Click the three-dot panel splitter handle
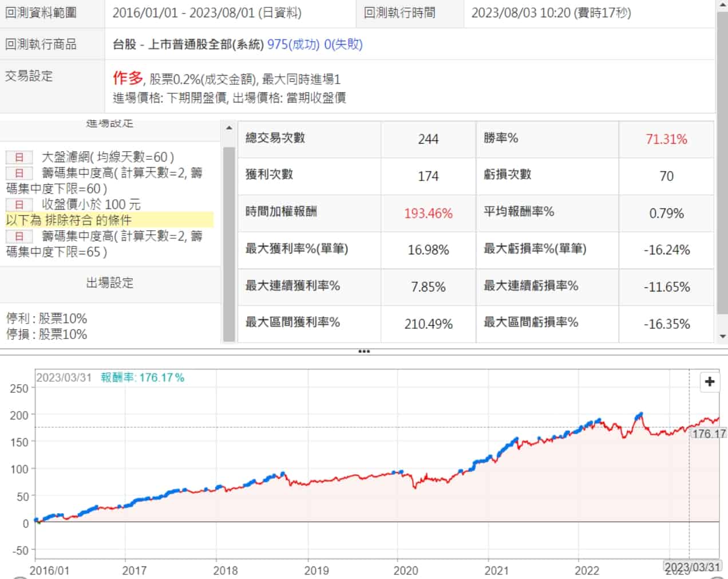728x579 pixels. 363,351
